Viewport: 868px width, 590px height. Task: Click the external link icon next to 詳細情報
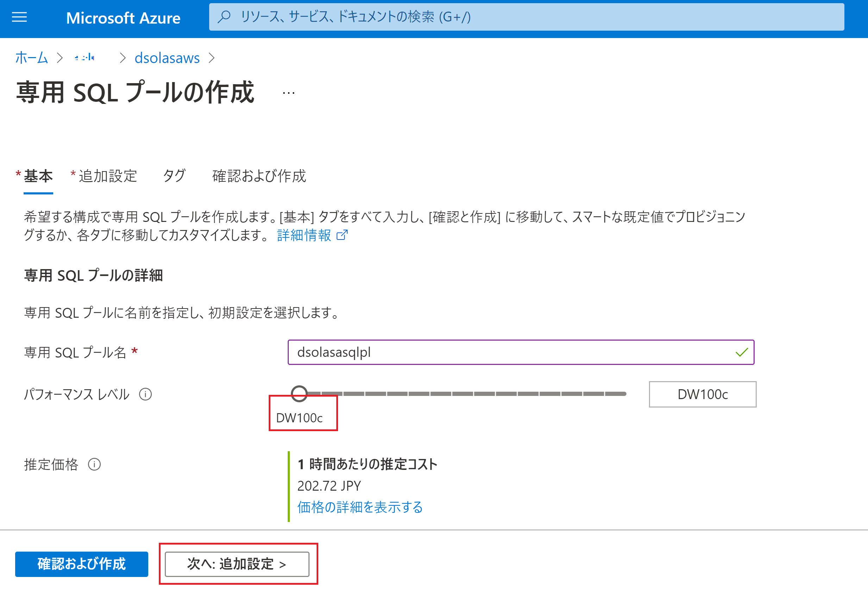coord(342,235)
